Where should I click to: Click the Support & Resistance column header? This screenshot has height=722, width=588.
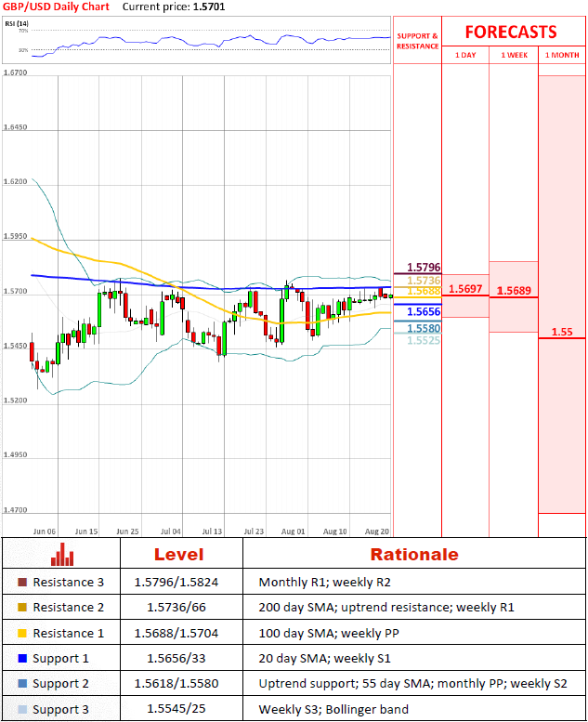(x=417, y=41)
